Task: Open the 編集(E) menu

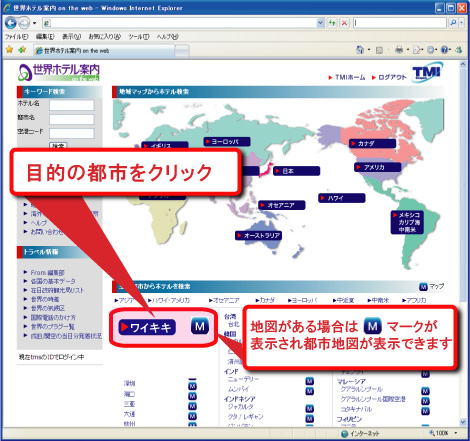Action: click(45, 37)
